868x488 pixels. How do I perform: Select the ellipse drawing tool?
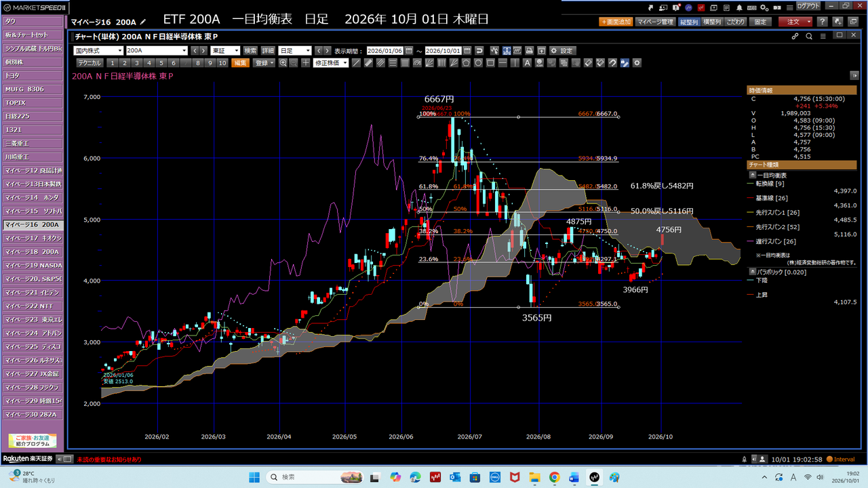pos(478,63)
